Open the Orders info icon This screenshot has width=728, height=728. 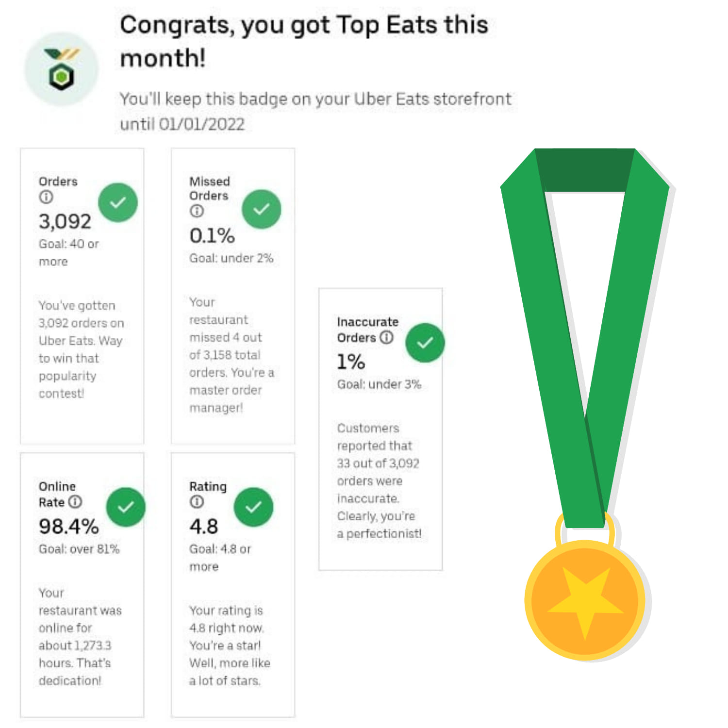tap(46, 197)
